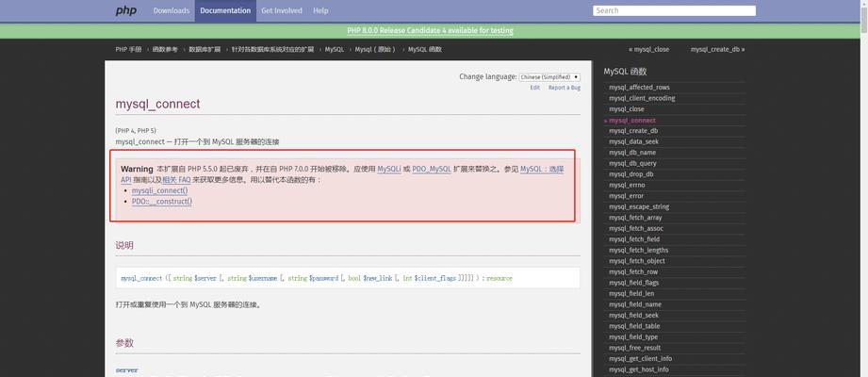
Task: Open mysql_affected_rows in sidebar
Action: (x=639, y=88)
